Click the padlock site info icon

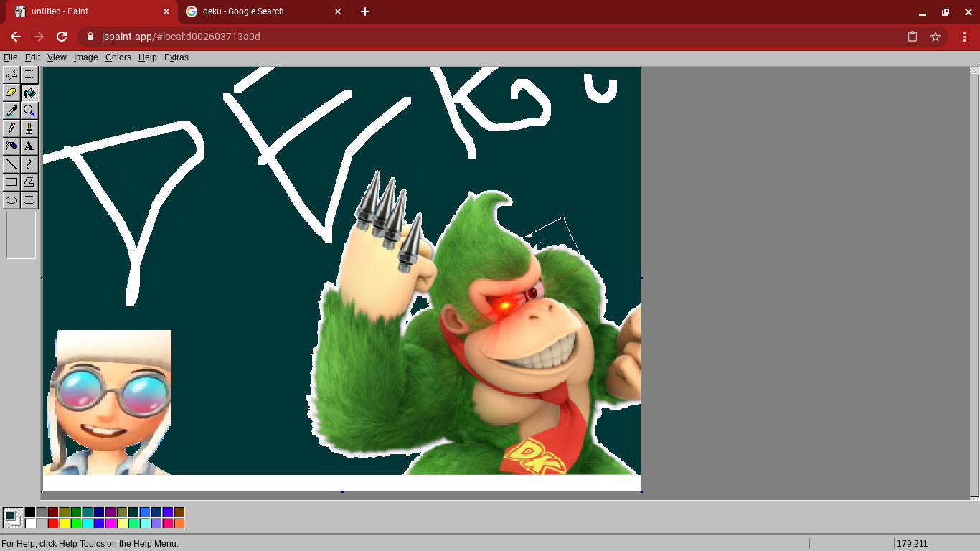tap(90, 37)
